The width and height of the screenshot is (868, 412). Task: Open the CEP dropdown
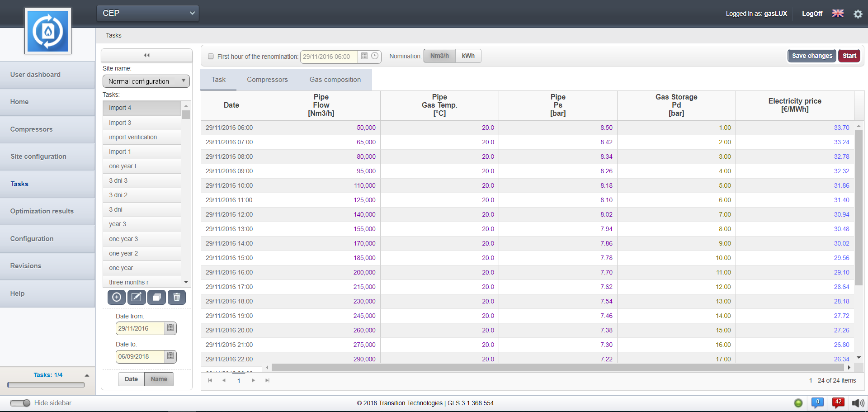tap(148, 13)
